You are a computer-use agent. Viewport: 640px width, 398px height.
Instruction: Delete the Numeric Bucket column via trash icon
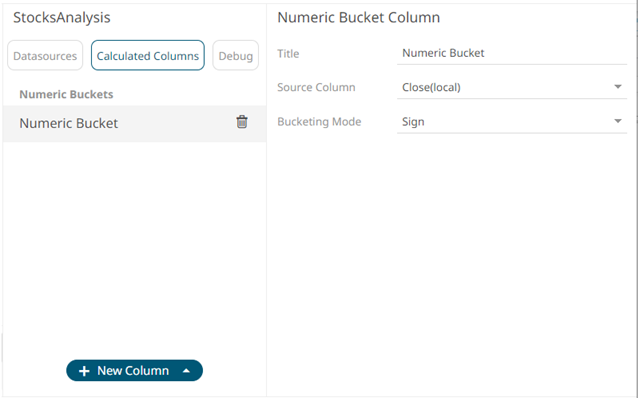click(242, 122)
